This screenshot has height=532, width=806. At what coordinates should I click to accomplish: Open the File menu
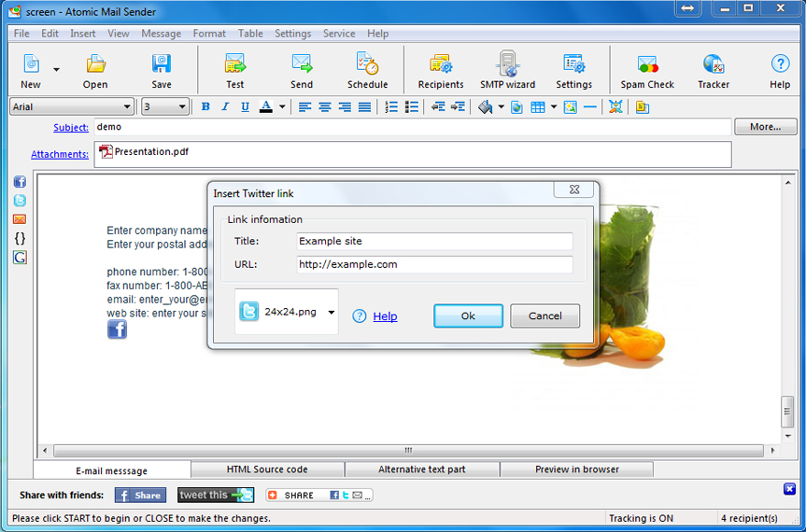coord(21,34)
